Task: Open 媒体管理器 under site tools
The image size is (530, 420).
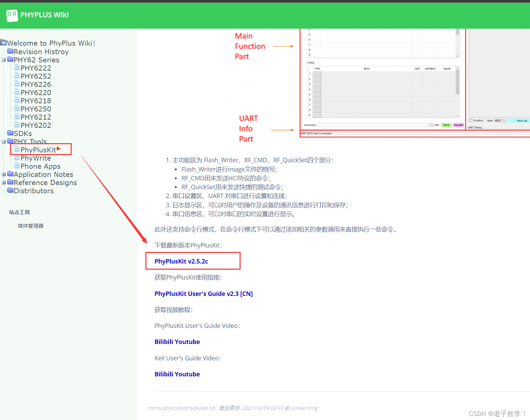Action: 30,226
